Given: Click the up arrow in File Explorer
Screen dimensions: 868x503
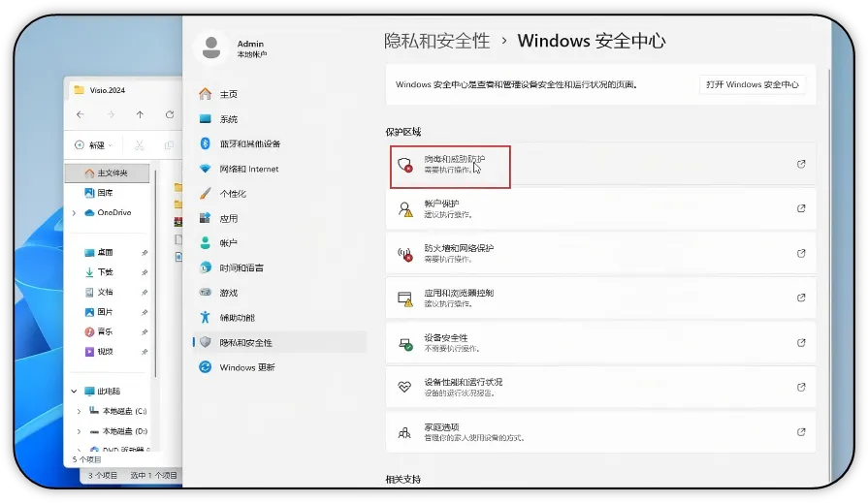Looking at the screenshot, I should 140,114.
